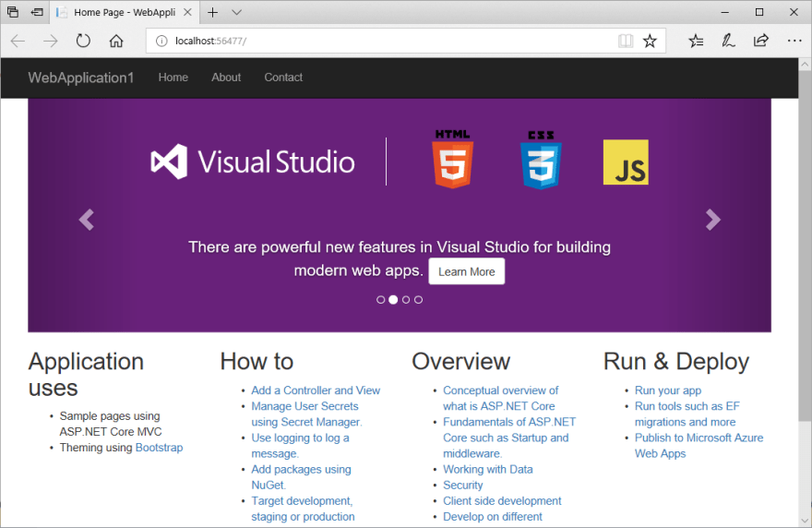The image size is (812, 528).
Task: Open Conceptual overview of what is ASP.NET Core
Action: 501,399
